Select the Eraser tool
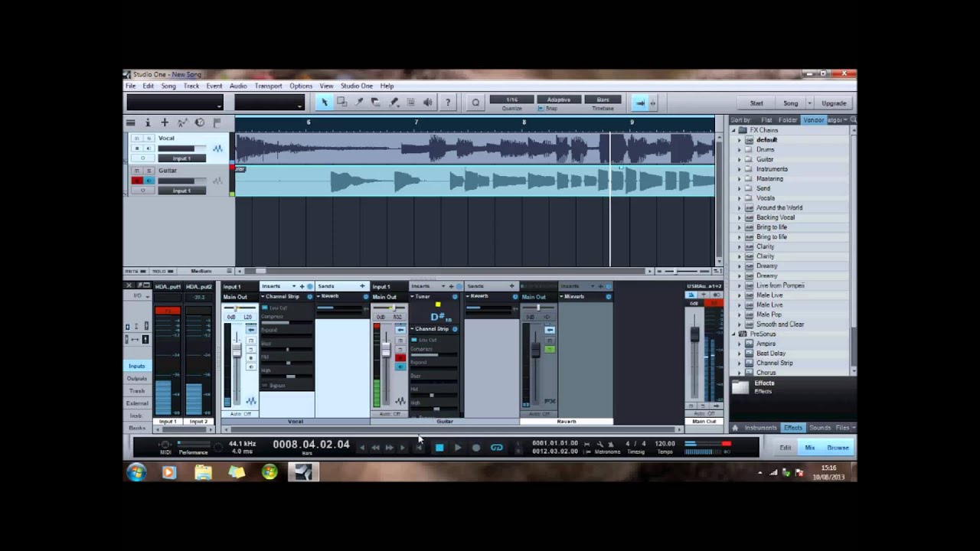Viewport: 980px width, 551px height. (376, 103)
